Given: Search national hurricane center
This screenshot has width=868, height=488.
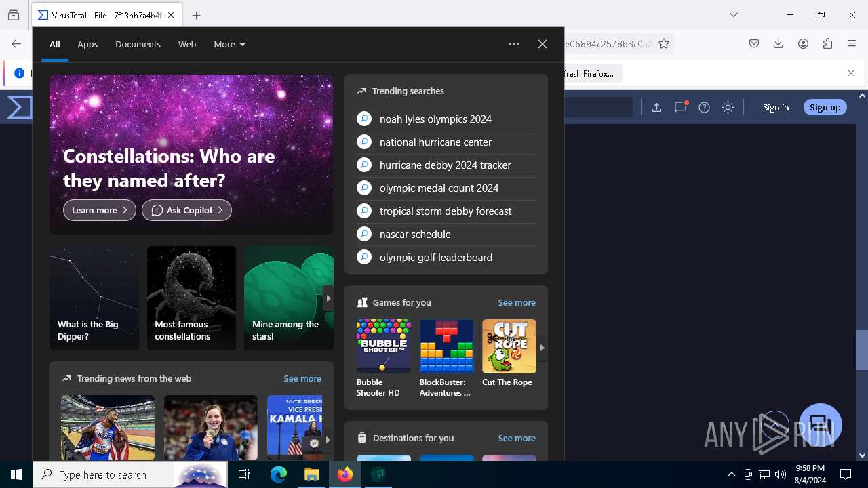Looking at the screenshot, I should tap(446, 142).
